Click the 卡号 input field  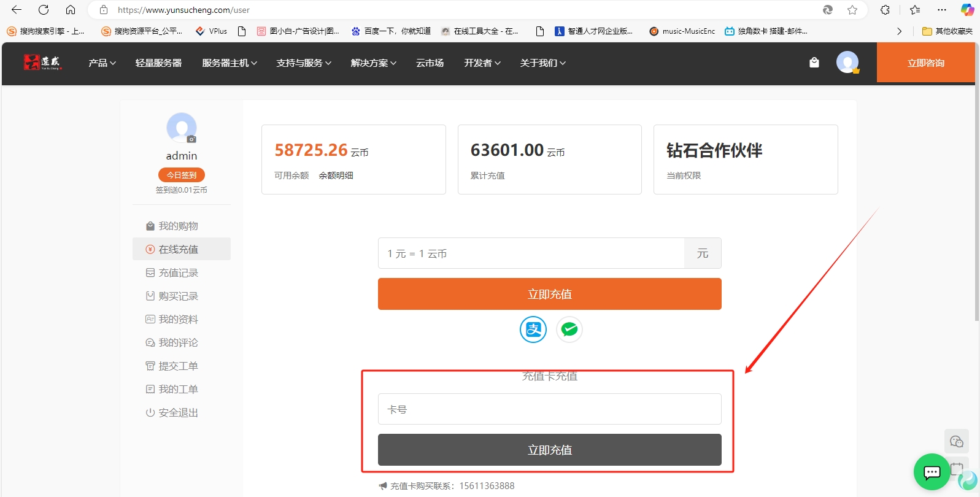coord(549,409)
